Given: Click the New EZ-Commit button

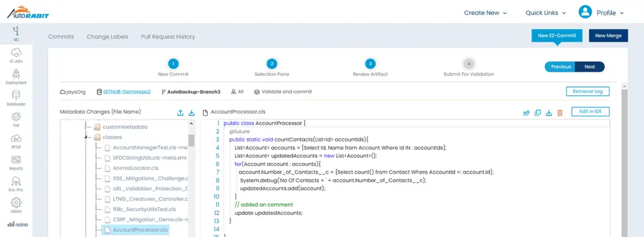Looking at the screenshot, I should tap(557, 35).
